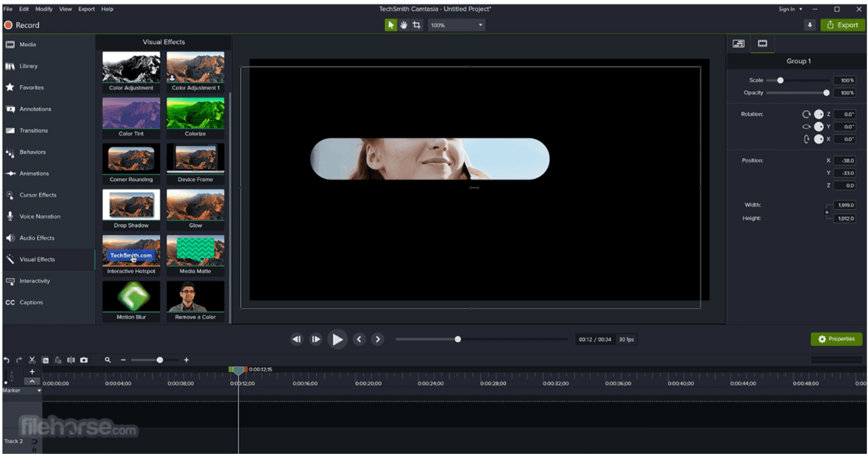
Task: Click the timeline zoom out minus
Action: click(x=123, y=360)
